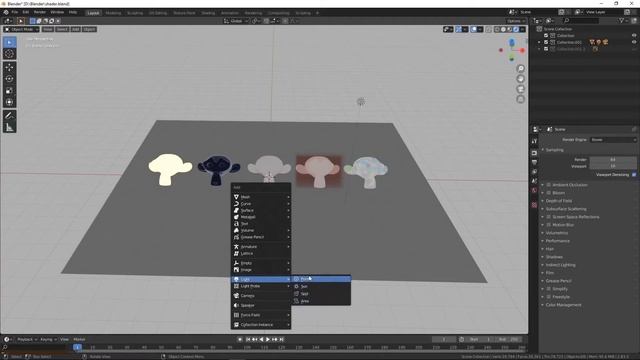Select the Transform tool in the toolbar
640x360 pixels.
[9, 102]
